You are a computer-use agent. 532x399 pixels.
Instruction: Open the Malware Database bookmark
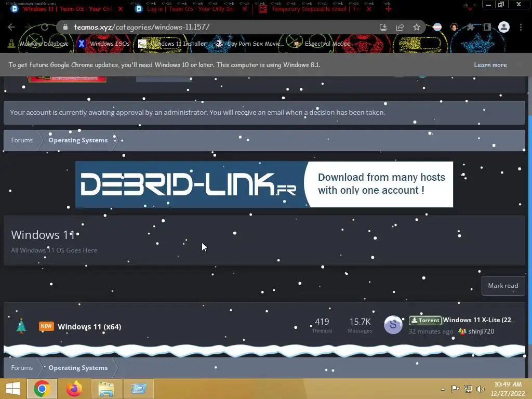tap(38, 44)
